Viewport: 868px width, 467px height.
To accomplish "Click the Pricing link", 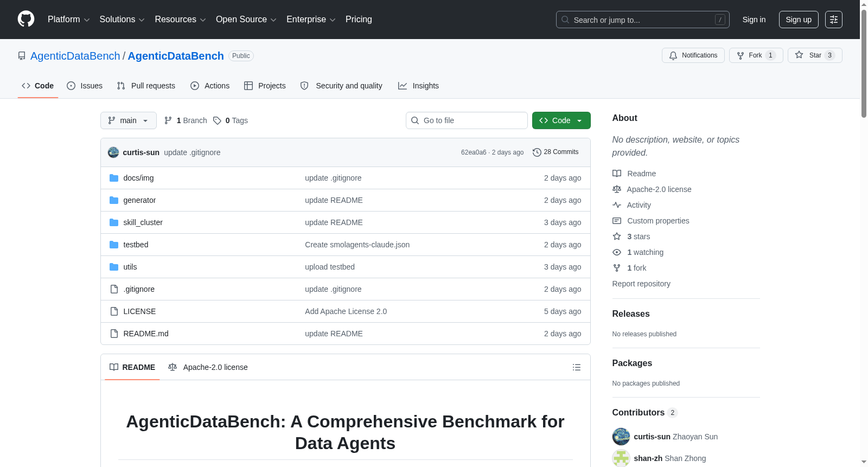I will (x=359, y=20).
